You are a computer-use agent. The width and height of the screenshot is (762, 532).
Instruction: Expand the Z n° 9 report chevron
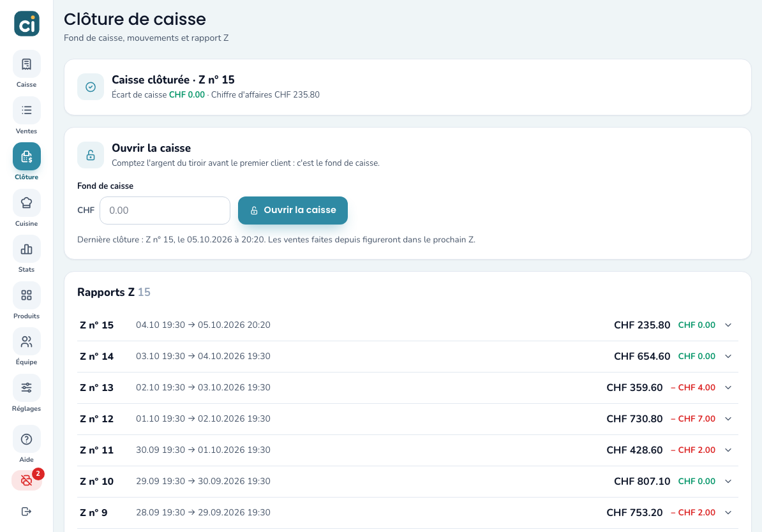728,512
